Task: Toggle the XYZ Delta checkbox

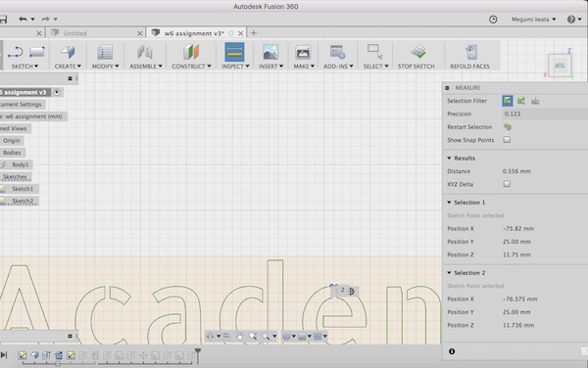Action: point(507,184)
